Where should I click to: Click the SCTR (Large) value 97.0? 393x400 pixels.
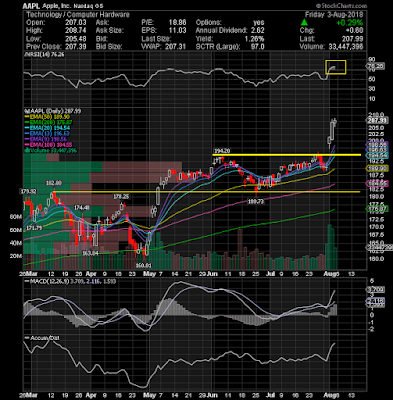257,47
